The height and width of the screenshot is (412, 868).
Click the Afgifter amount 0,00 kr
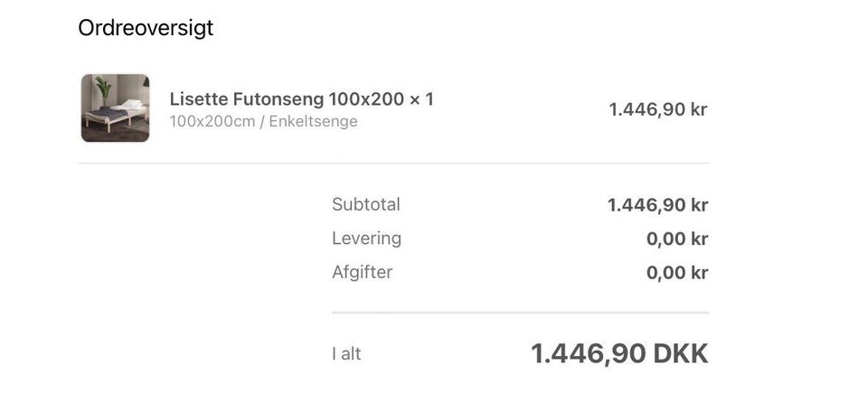[676, 273]
